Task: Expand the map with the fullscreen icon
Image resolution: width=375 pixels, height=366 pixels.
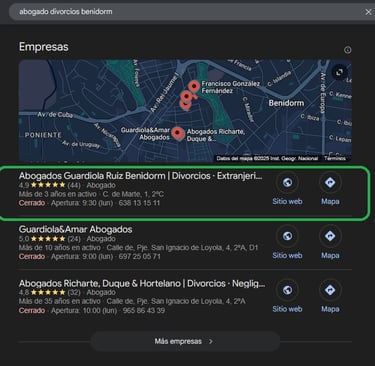Action: pos(339,72)
